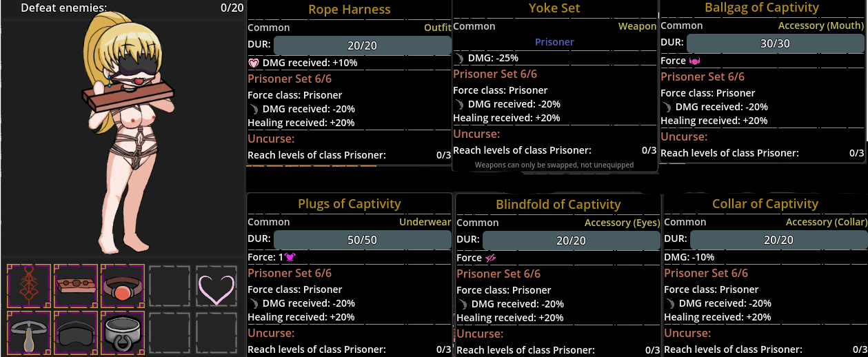Click the Ballgag of Captivity 30/30 durability bar
This screenshot has height=357, width=868.
[776, 43]
